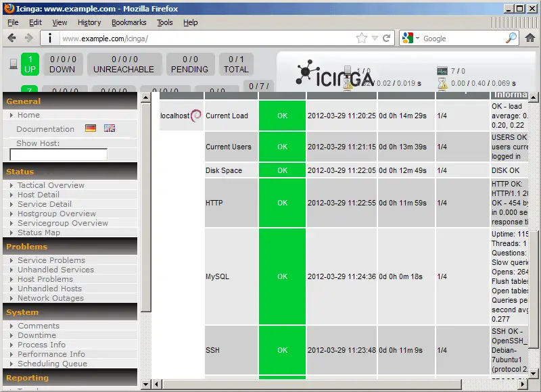Screen dimensions: 541x392
Task: Open Host Problems
Action: pos(45,279)
